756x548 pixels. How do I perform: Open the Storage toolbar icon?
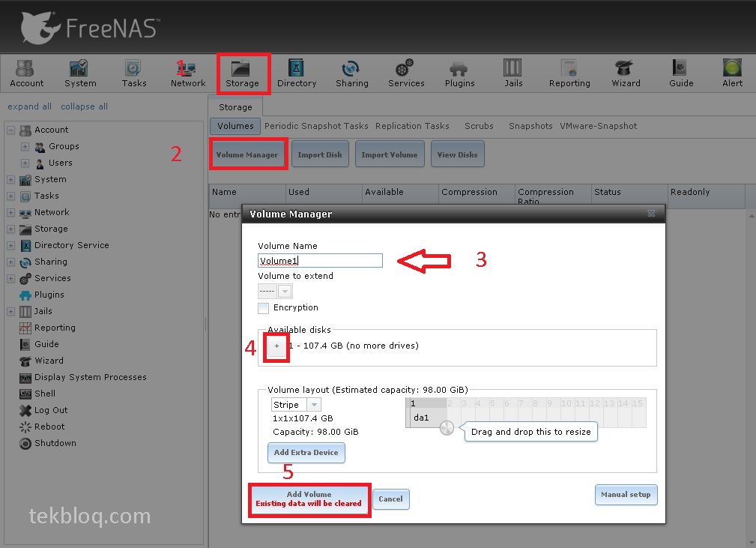tap(242, 73)
